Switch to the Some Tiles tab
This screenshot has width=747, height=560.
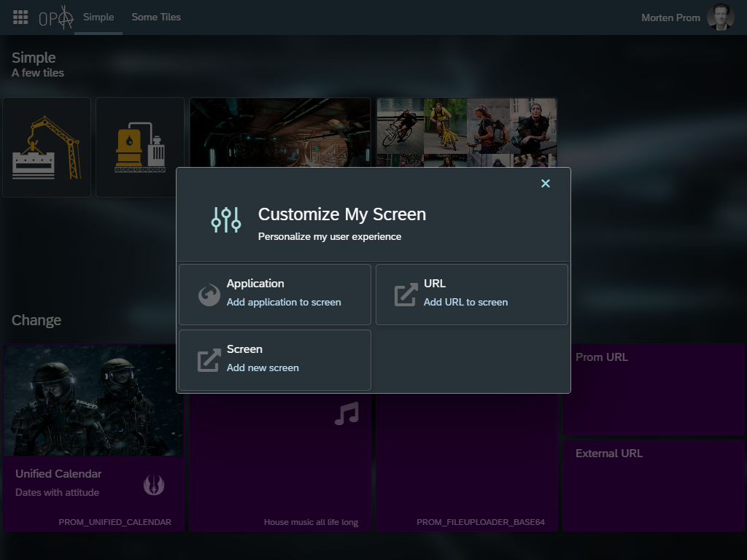click(x=156, y=17)
